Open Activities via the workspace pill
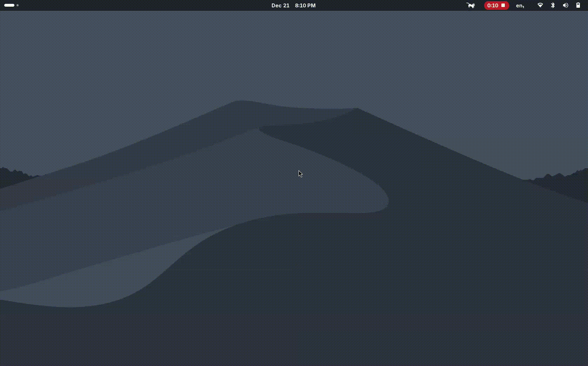Screen dimensions: 588x366 pos(9,5)
